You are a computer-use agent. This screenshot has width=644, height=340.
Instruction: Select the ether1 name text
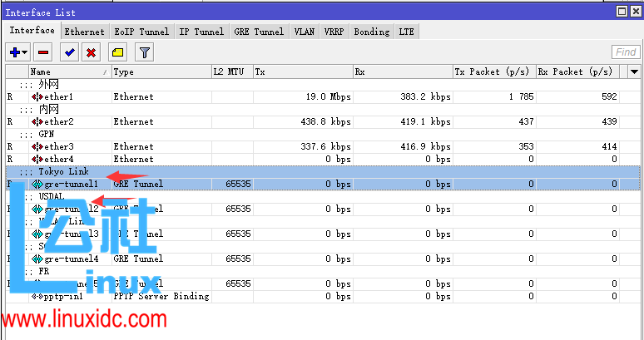58,96
